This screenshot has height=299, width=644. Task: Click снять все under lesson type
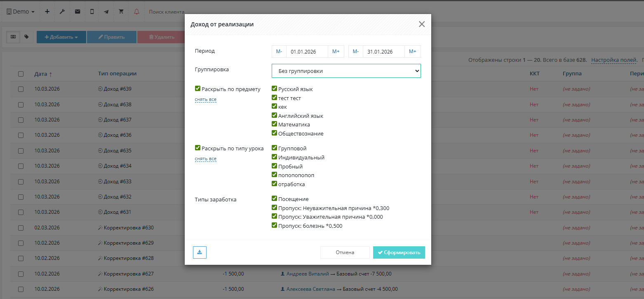(x=205, y=159)
